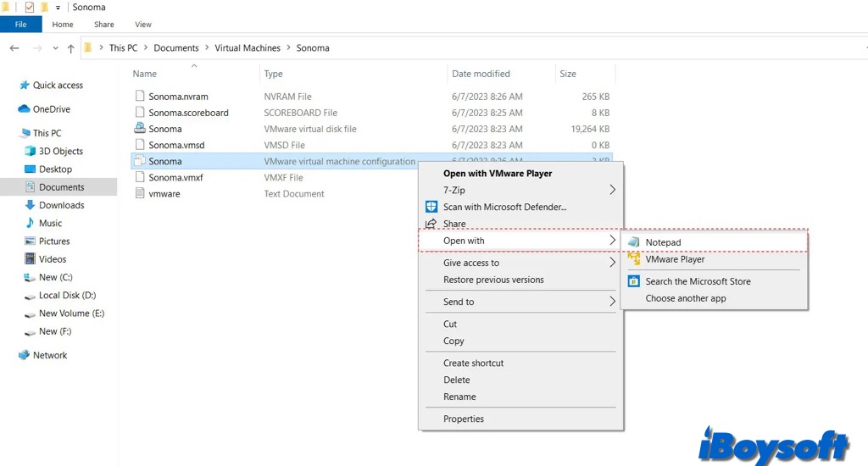Click the OneDrive cloud icon in sidebar
The image size is (868, 466).
24,109
